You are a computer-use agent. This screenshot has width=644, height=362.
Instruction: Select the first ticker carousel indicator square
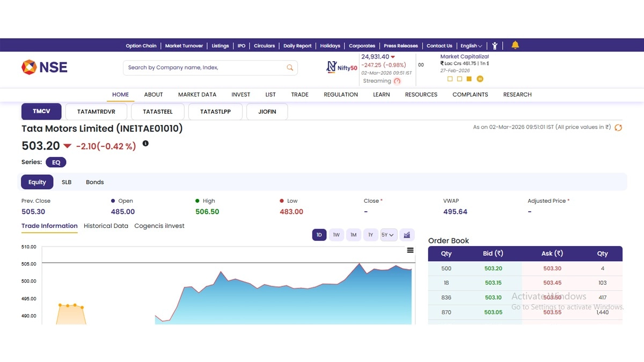pyautogui.click(x=450, y=79)
